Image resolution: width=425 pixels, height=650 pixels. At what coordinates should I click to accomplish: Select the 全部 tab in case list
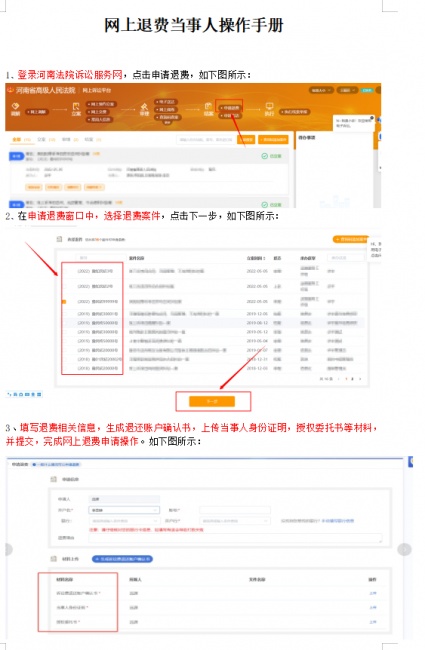17,140
